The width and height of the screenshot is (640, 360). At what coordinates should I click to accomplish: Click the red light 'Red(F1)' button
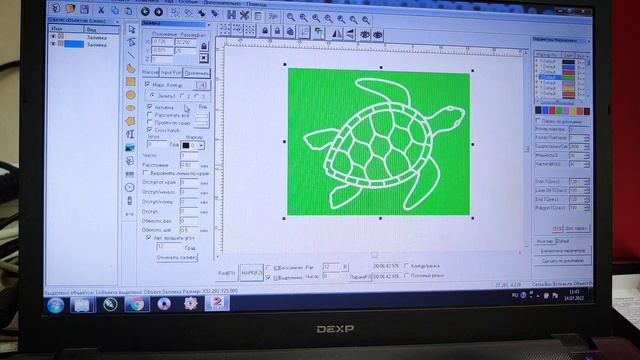pos(227,272)
